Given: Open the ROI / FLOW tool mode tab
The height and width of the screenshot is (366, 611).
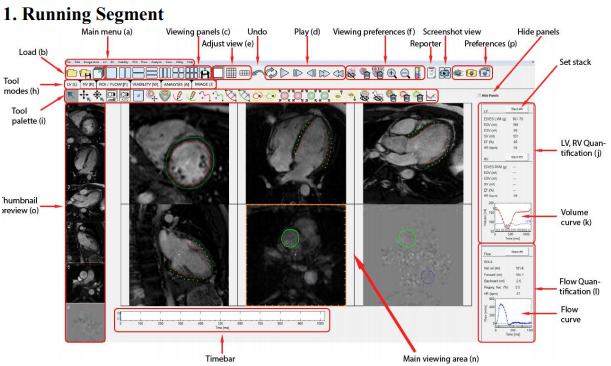Looking at the screenshot, I should 113,84.
